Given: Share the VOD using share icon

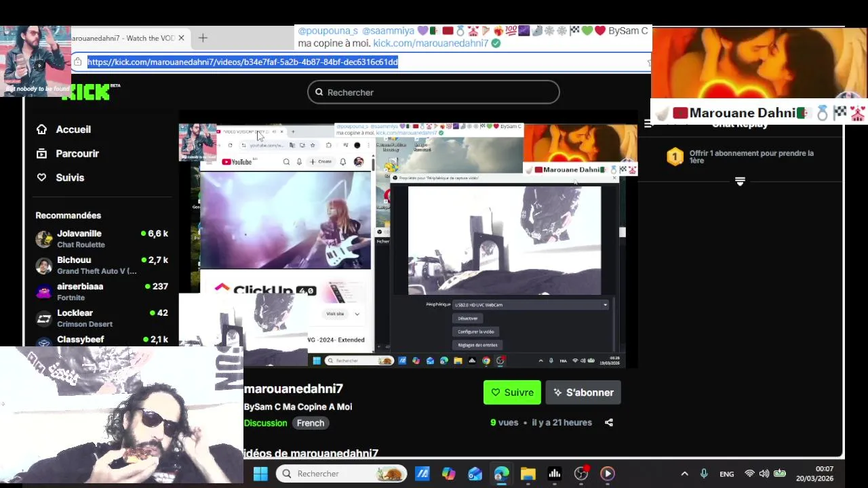Looking at the screenshot, I should tap(609, 423).
